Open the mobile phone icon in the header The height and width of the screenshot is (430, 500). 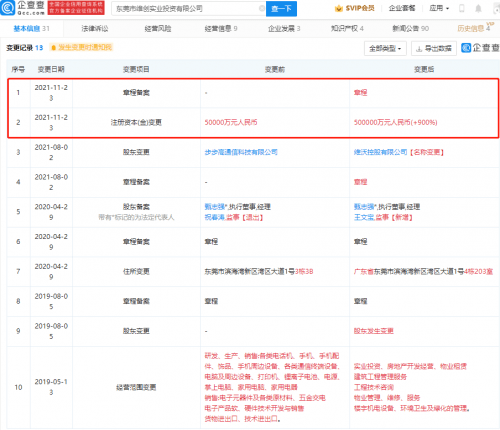462,8
